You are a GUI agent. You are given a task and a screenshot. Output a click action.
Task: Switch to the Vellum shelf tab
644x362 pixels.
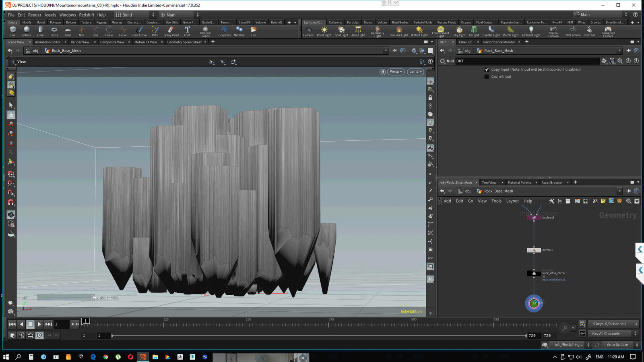[x=382, y=22]
